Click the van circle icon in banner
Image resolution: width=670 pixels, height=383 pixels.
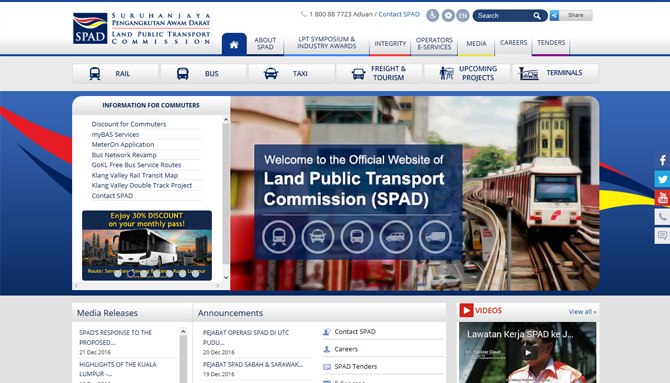tap(396, 236)
